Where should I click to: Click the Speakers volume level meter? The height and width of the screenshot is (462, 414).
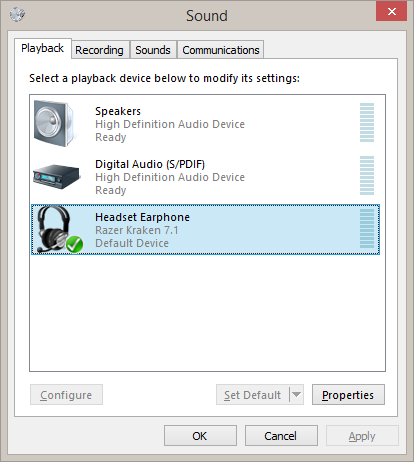[x=367, y=123]
